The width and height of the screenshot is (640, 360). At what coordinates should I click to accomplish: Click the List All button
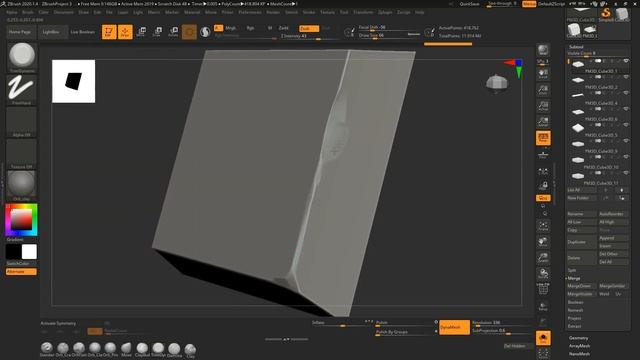click(x=582, y=190)
